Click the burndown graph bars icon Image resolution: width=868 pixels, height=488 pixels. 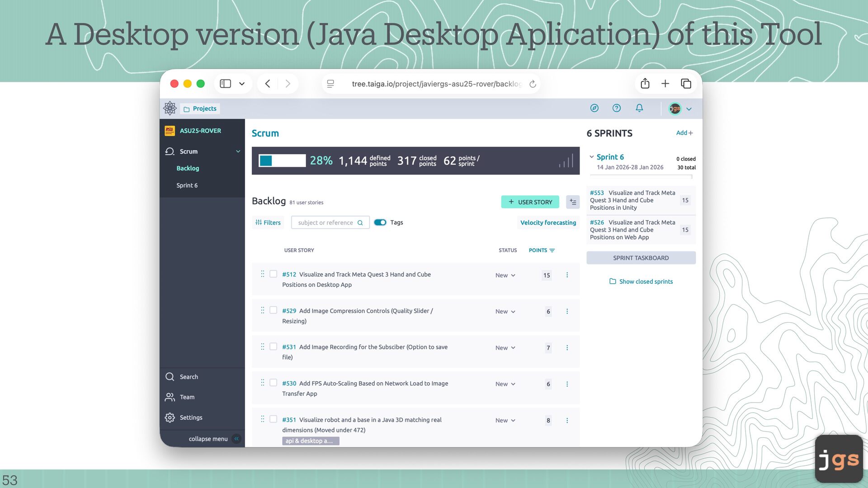[x=566, y=161]
